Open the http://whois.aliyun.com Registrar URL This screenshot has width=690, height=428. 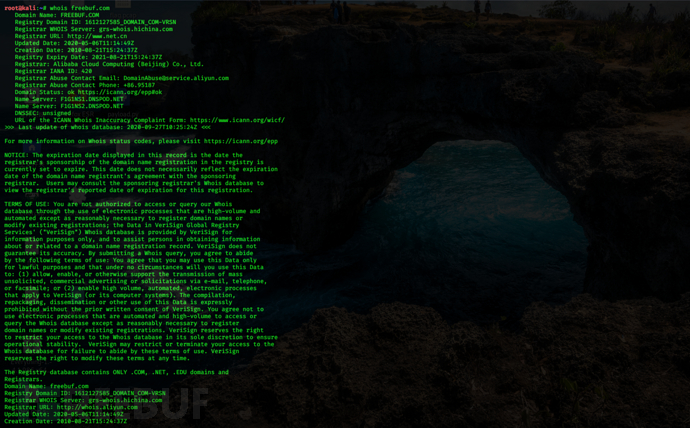pos(97,407)
